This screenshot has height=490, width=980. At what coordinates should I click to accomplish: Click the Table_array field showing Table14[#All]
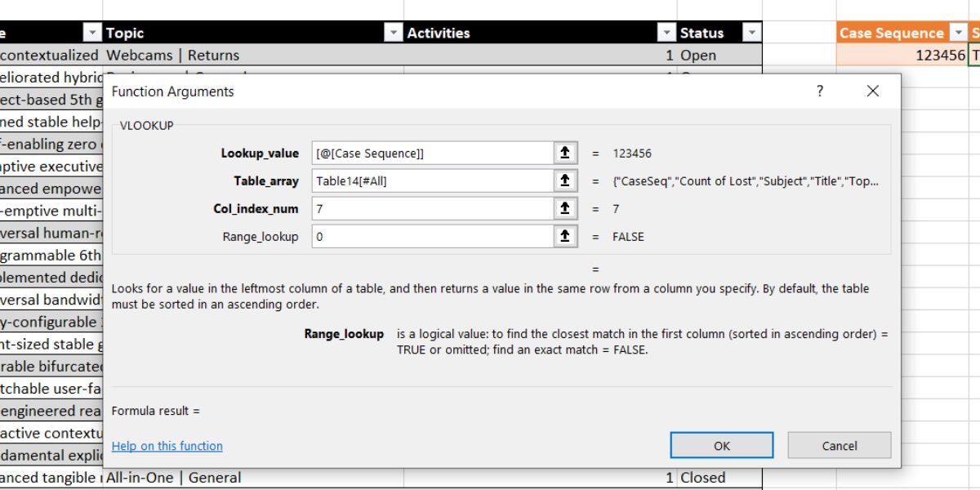[x=433, y=180]
